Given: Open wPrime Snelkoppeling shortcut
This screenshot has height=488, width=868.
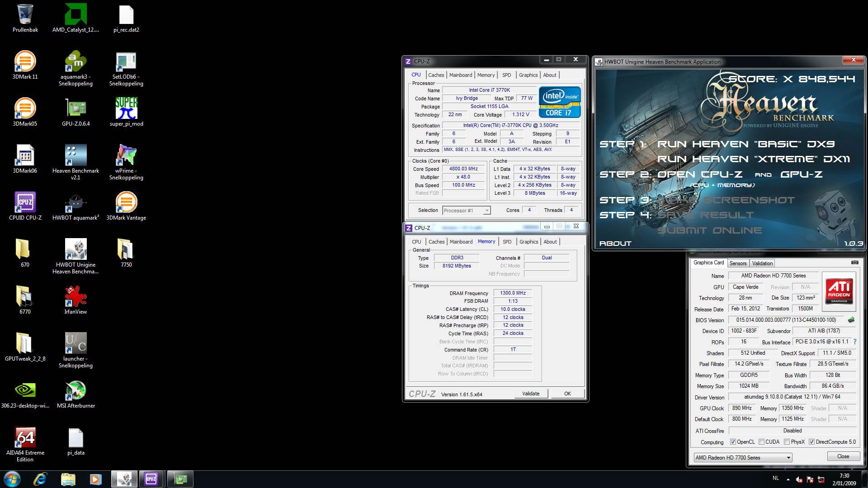Looking at the screenshot, I should (x=126, y=163).
